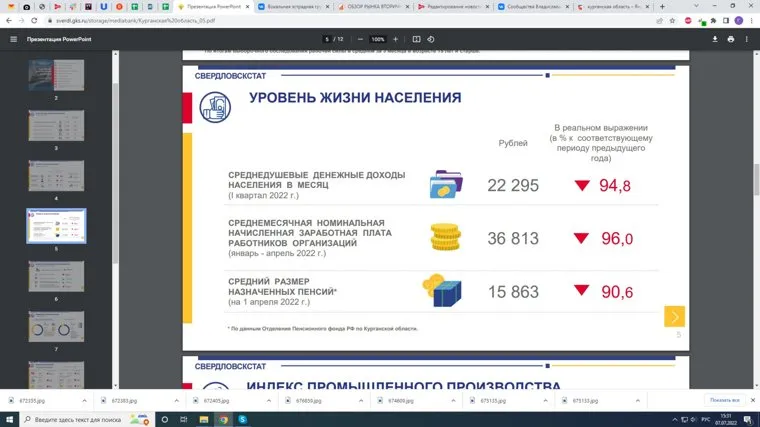Open the PDF viewer more options menu
This screenshot has width=760, height=427.
(x=747, y=39)
